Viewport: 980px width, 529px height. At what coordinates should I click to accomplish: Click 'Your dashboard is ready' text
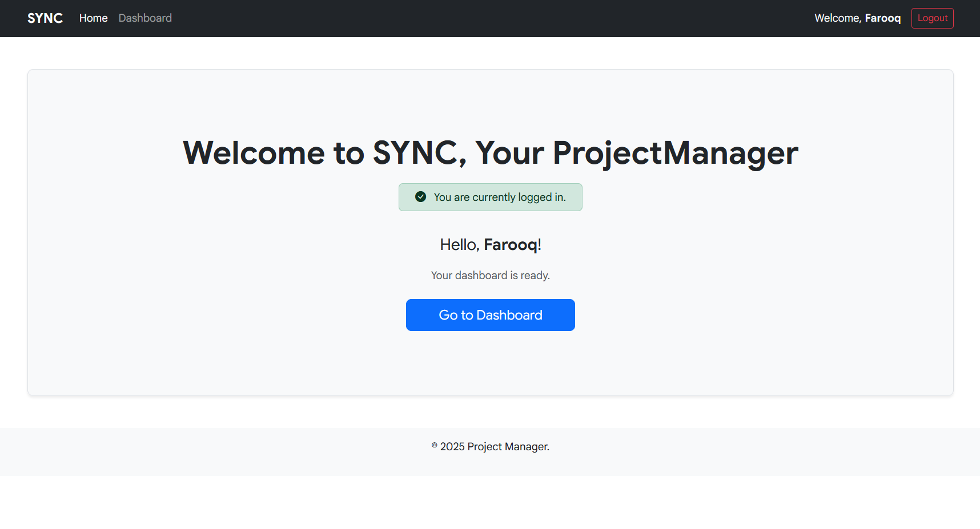490,275
